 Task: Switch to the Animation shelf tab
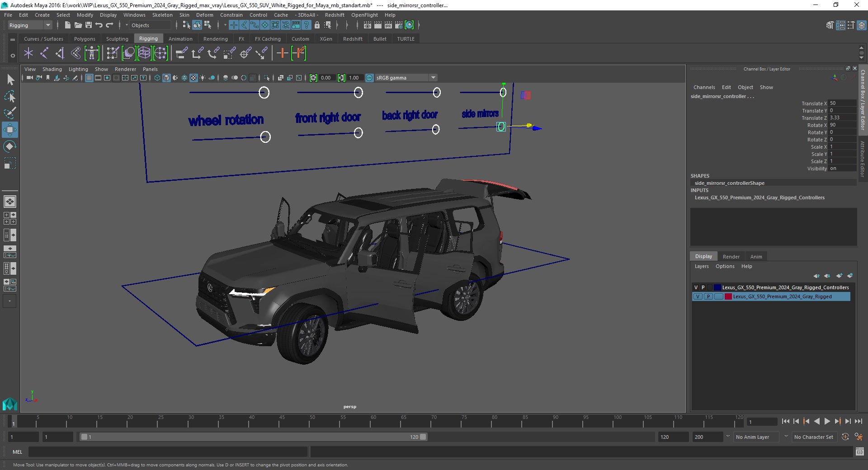click(180, 39)
